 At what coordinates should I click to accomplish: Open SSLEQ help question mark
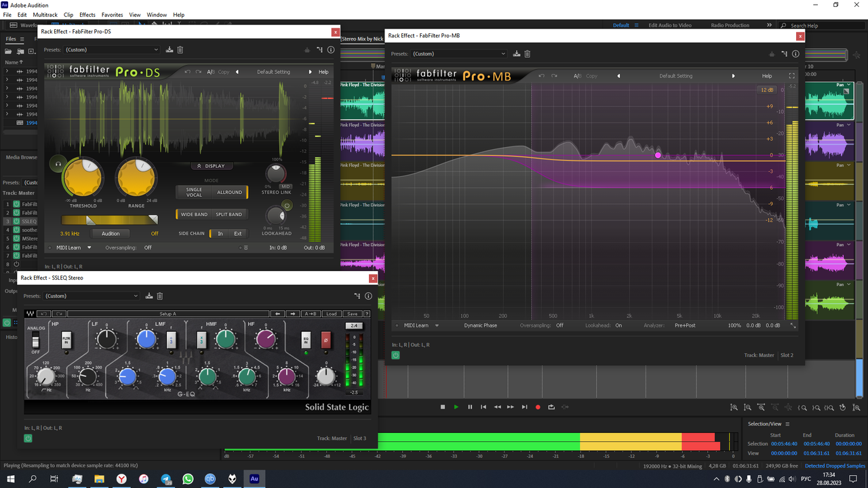pyautogui.click(x=367, y=314)
